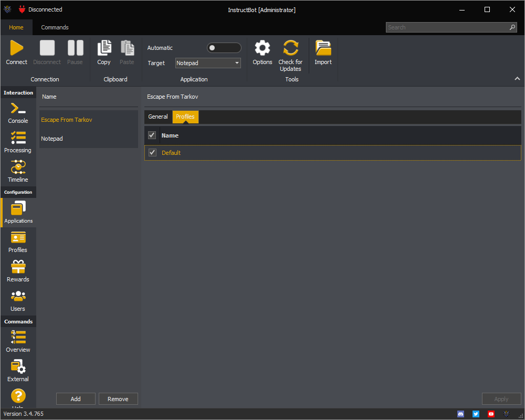The width and height of the screenshot is (525, 420).
Task: Open the Target application dropdown
Action: (208, 63)
